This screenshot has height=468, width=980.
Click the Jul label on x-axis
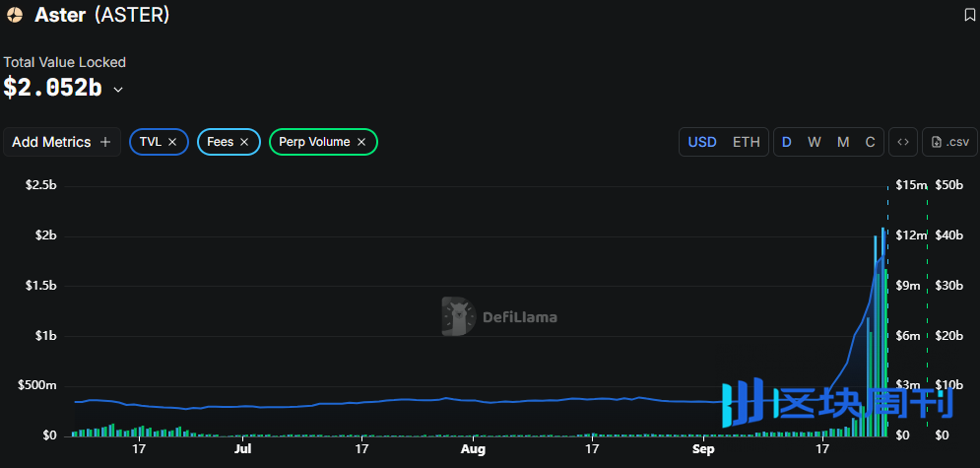[243, 448]
